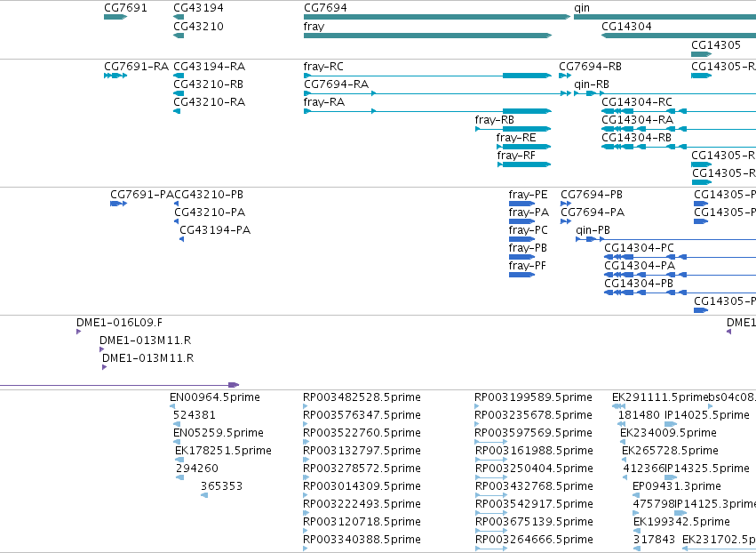This screenshot has width=756, height=553.
Task: Select the CG43210-RB transcript
Action: tap(179, 93)
